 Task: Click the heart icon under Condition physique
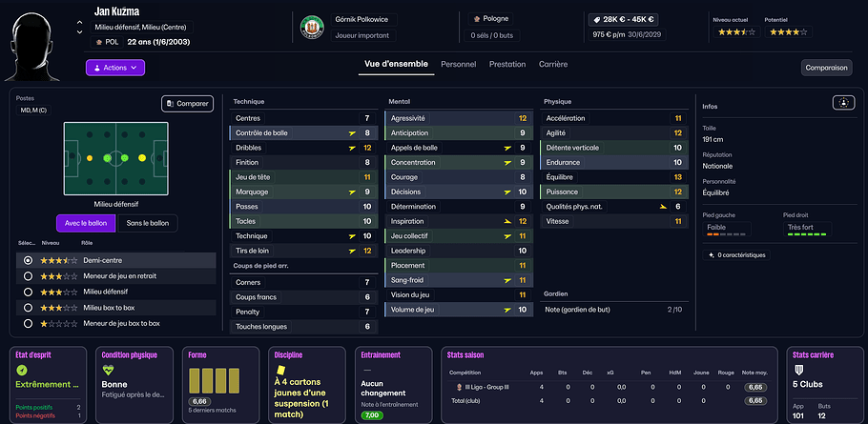pos(108,370)
